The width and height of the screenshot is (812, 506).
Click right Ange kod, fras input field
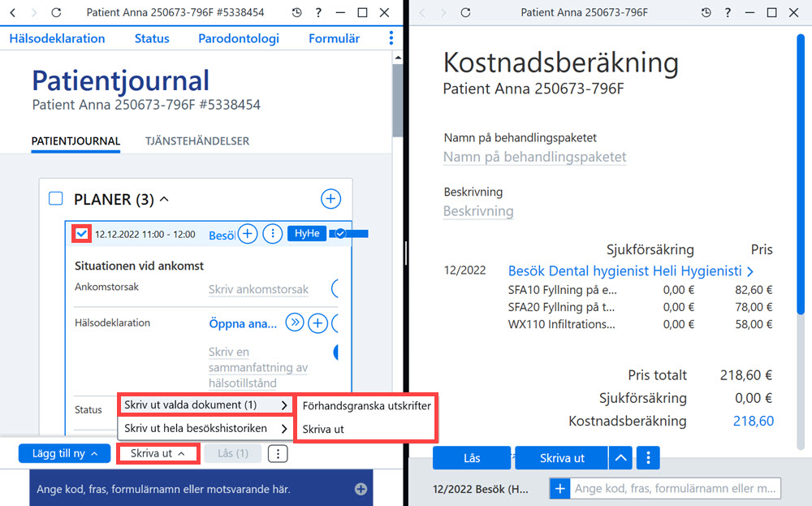point(676,488)
